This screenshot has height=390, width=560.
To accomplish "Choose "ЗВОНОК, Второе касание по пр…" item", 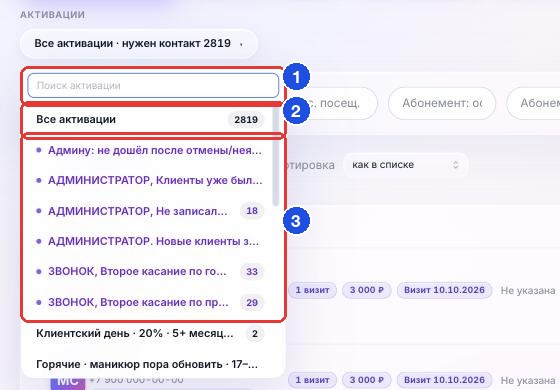I will [x=150, y=302].
